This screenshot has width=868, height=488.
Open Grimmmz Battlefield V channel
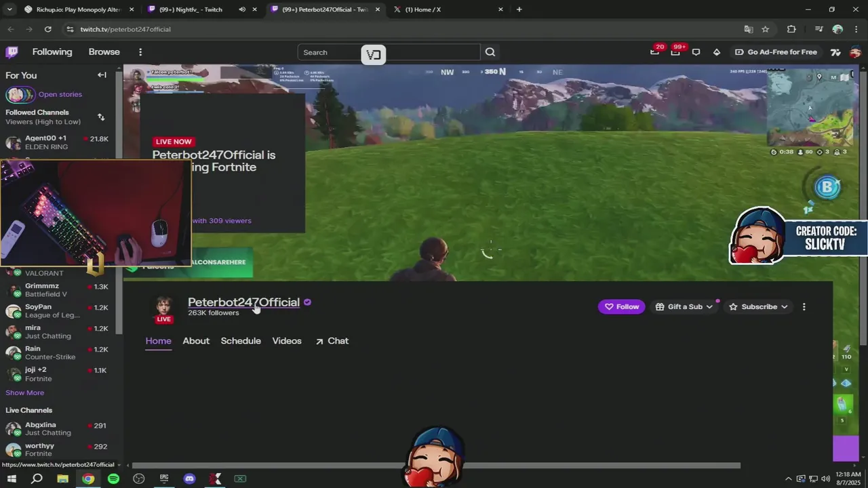click(x=58, y=290)
